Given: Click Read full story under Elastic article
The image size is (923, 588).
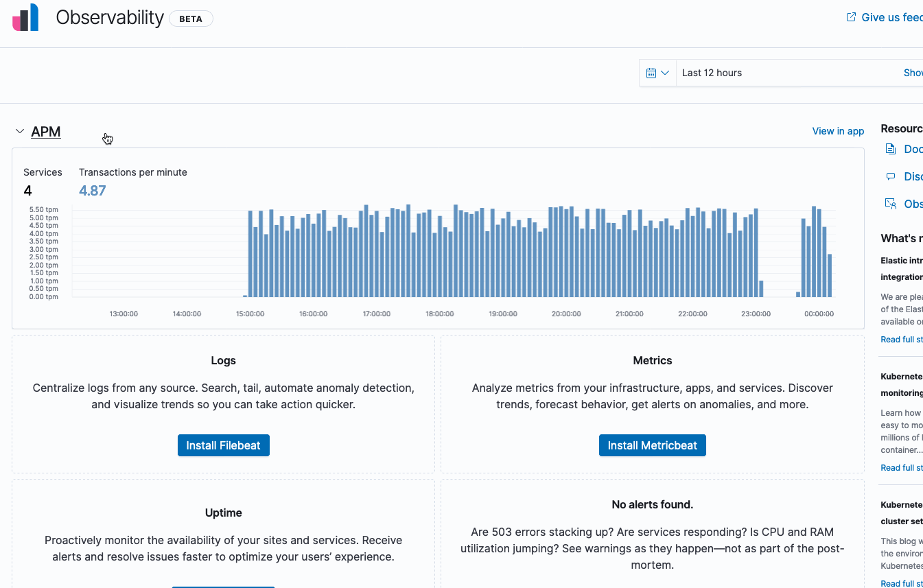Looking at the screenshot, I should (902, 340).
